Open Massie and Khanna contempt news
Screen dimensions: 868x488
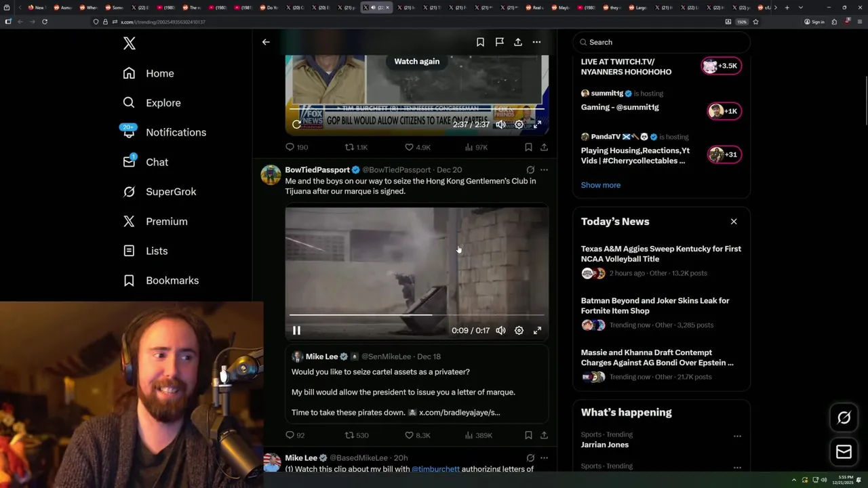[661, 365]
